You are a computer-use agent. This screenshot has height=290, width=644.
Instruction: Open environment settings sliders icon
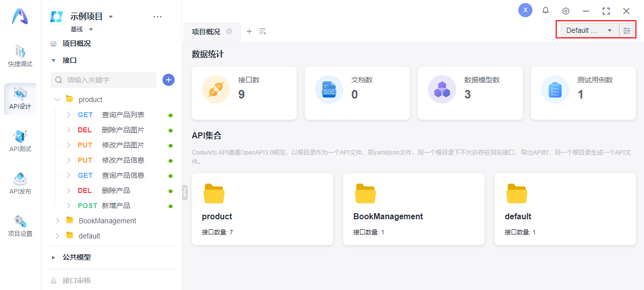click(627, 30)
